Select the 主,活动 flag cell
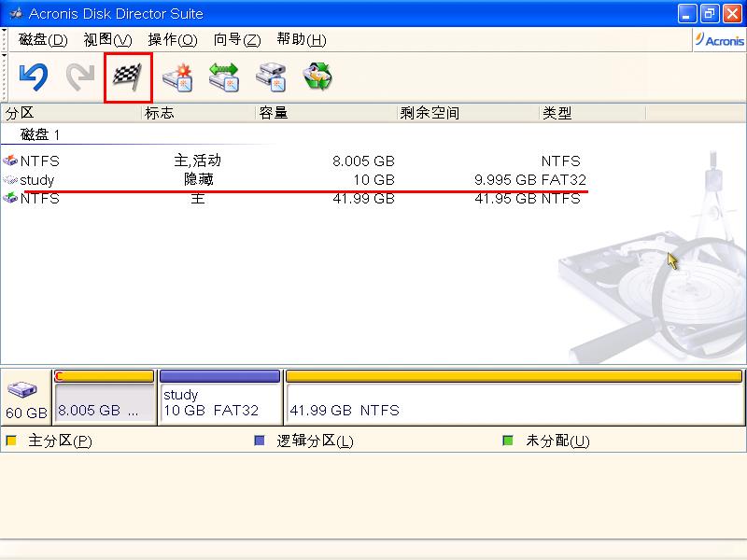 [197, 161]
